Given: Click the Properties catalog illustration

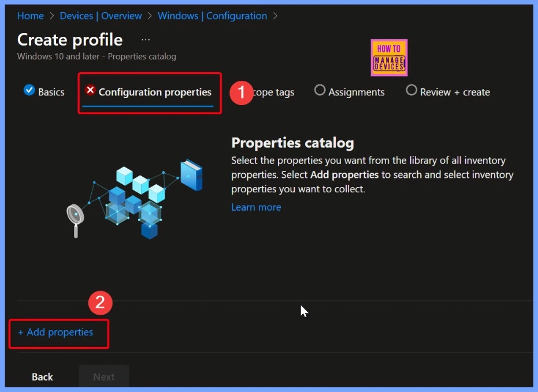Looking at the screenshot, I should coord(135,199).
